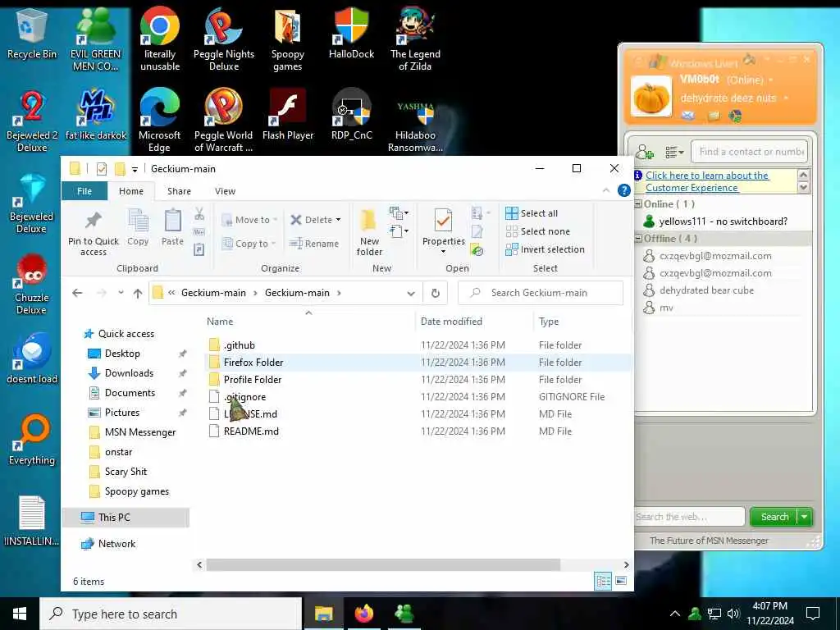The image size is (840, 630).
Task: Expand the address bar history dropdown
Action: pos(411,293)
